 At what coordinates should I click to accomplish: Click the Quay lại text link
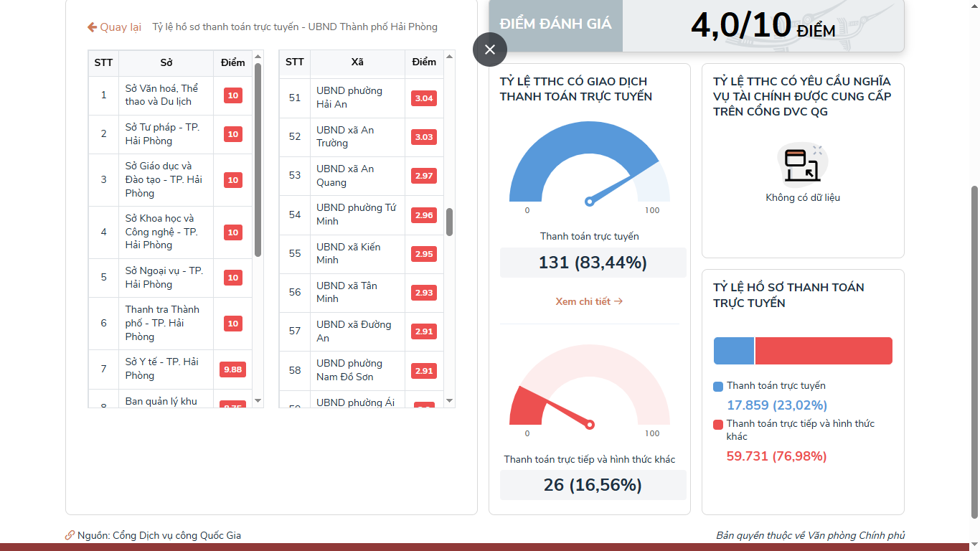tap(120, 27)
